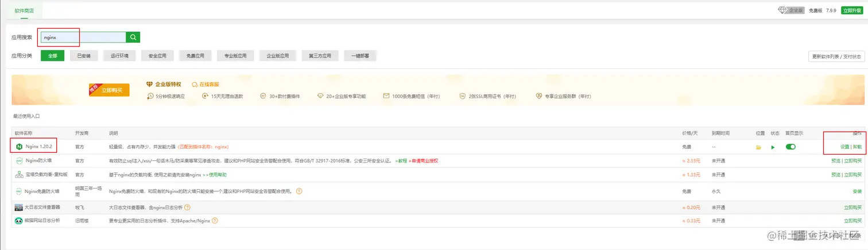Screen dimensions: 868x250
Task: Click the ≈ 2.33元 price cell
Action: click(691, 161)
